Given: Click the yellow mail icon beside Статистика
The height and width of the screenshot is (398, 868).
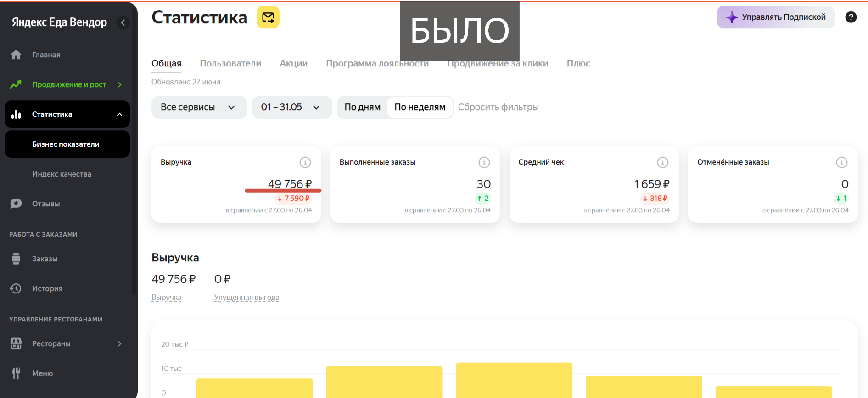Looking at the screenshot, I should coord(268,17).
